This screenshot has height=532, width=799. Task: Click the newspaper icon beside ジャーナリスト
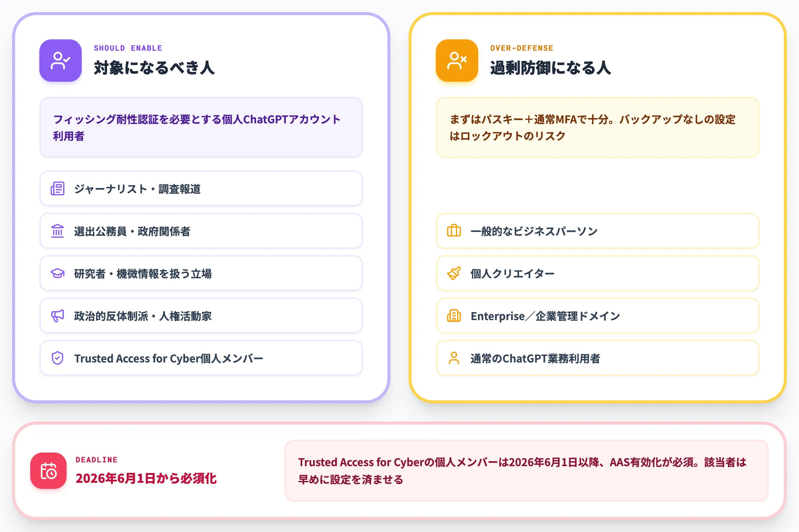(x=58, y=188)
